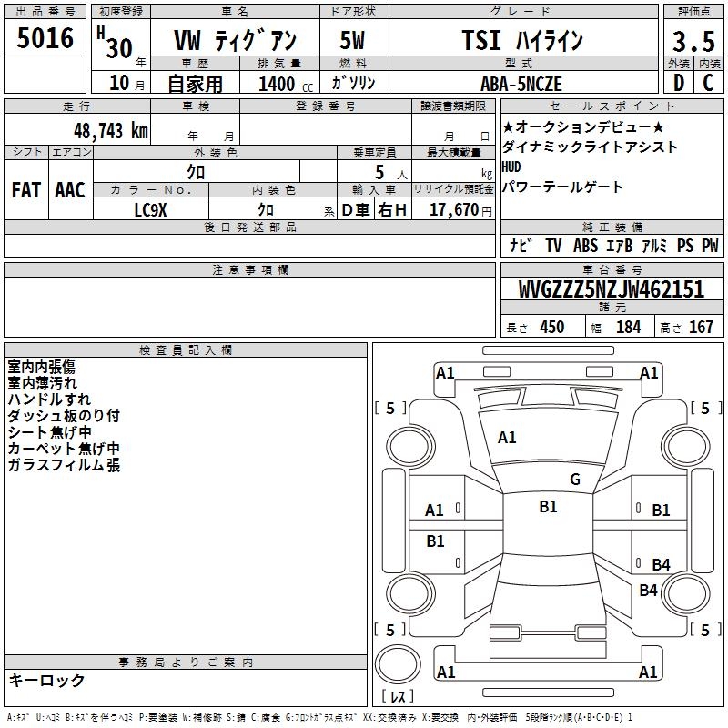Select パワーテールゲート sales point

[x=562, y=187]
